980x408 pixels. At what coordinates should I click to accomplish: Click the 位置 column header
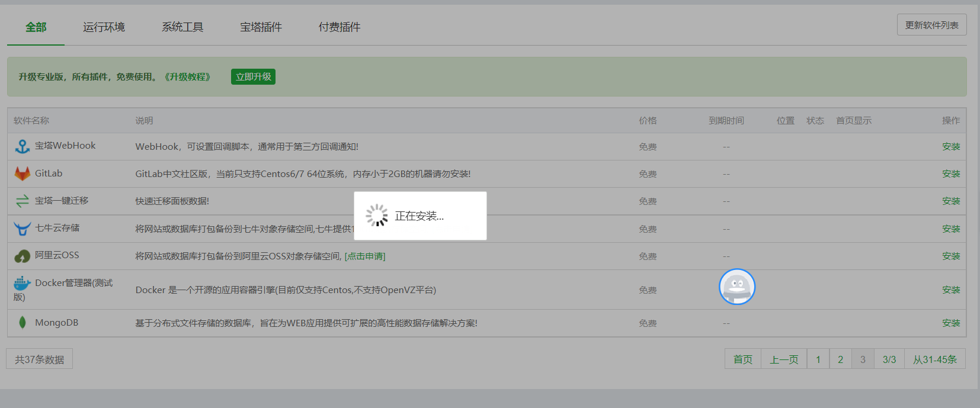pos(786,121)
